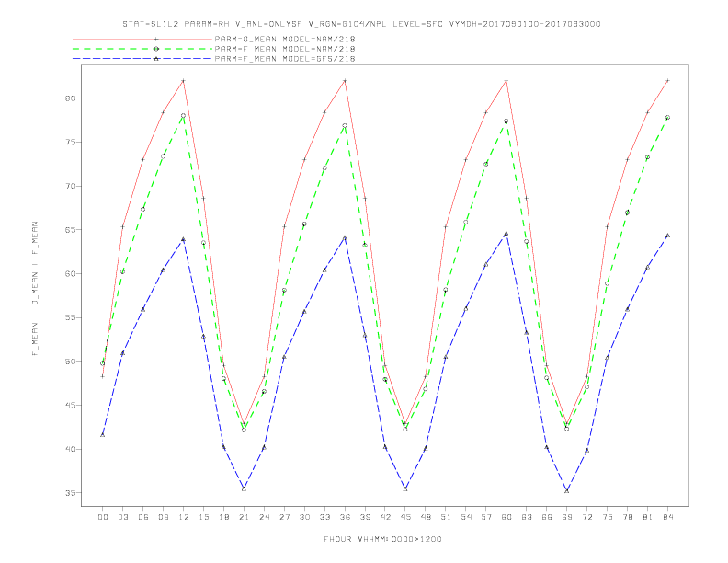Click x-axis forecast hour label 33
The height and width of the screenshot is (563, 728).
324,517
